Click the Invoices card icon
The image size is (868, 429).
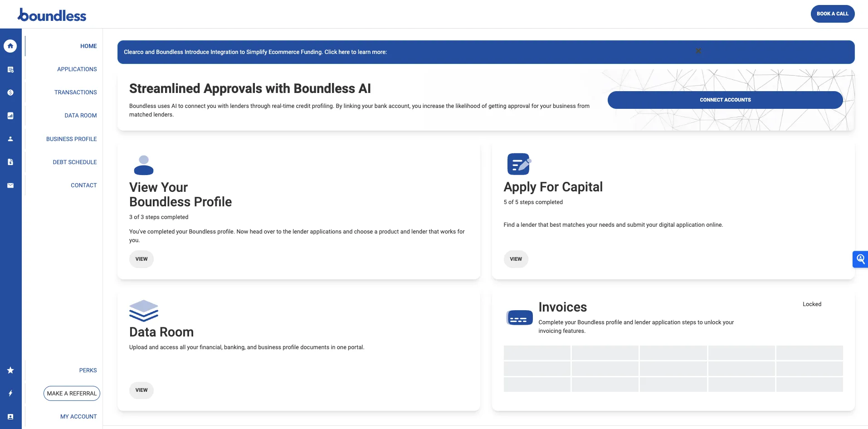519,317
